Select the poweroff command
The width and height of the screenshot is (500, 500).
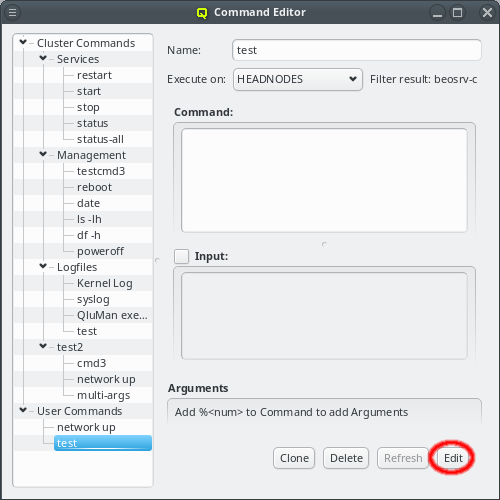click(100, 251)
